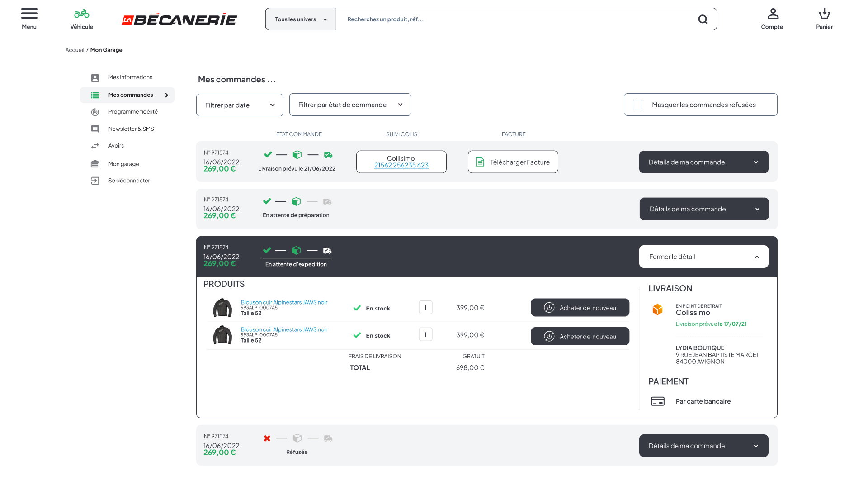Open the hamburger Menu icon
This screenshot has width=868, height=486.
click(x=29, y=14)
